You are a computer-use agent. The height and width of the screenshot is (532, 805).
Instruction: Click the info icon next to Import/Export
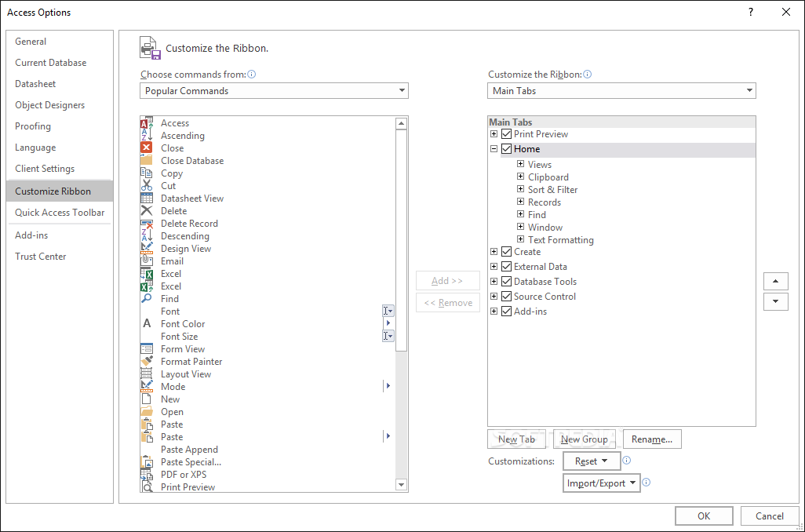(647, 483)
